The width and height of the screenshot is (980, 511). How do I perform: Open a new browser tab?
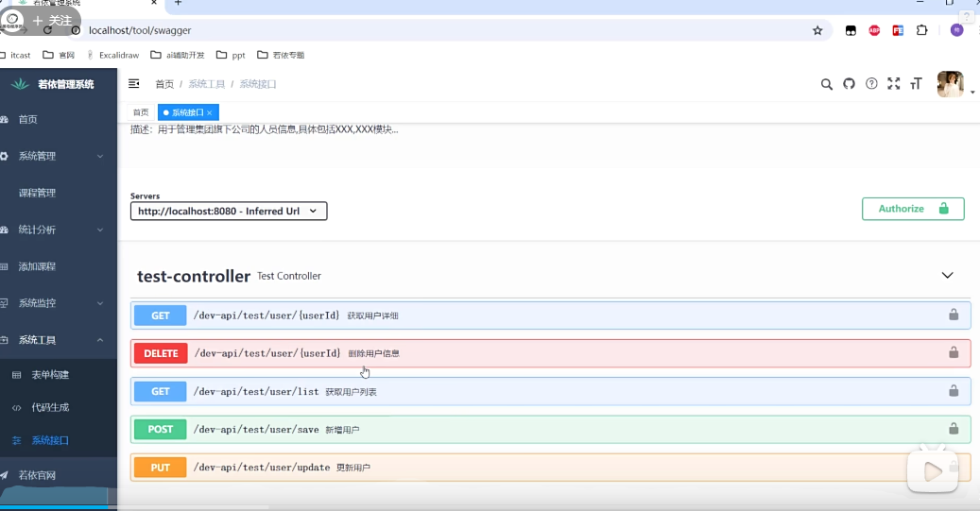pyautogui.click(x=178, y=3)
